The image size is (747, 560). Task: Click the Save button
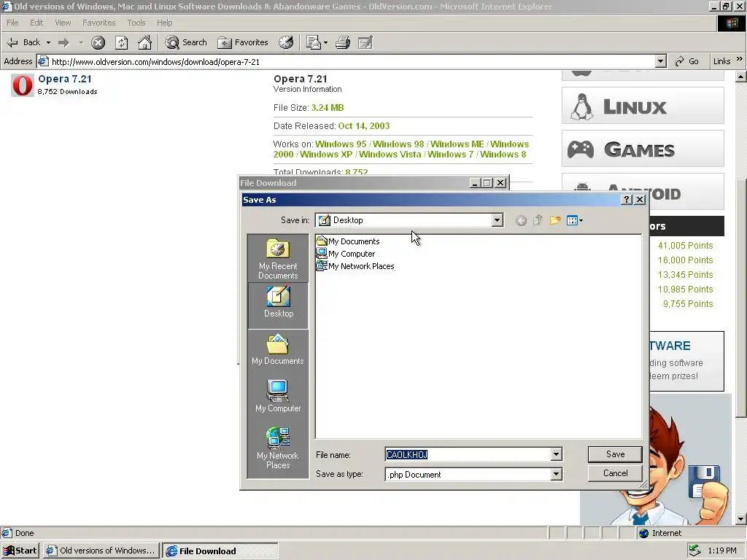615,454
